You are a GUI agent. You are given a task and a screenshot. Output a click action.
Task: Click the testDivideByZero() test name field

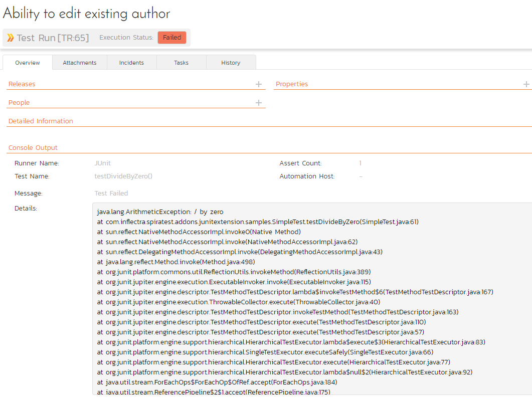(123, 176)
